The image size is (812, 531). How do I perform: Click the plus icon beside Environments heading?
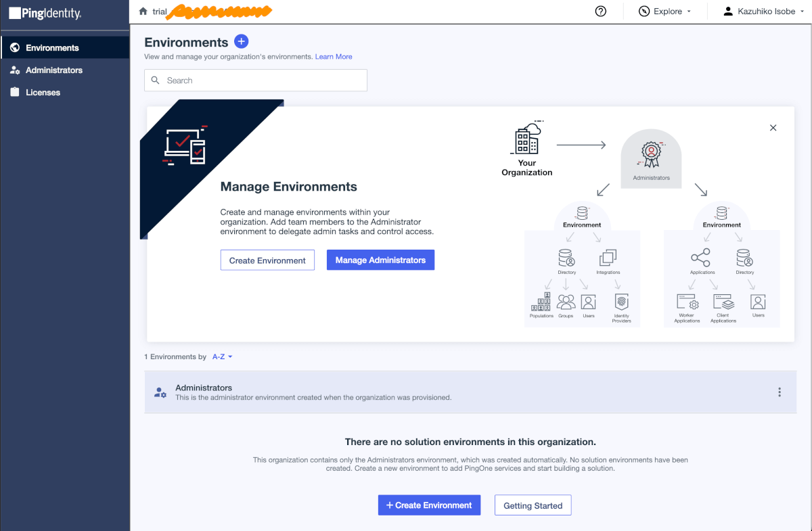(242, 42)
